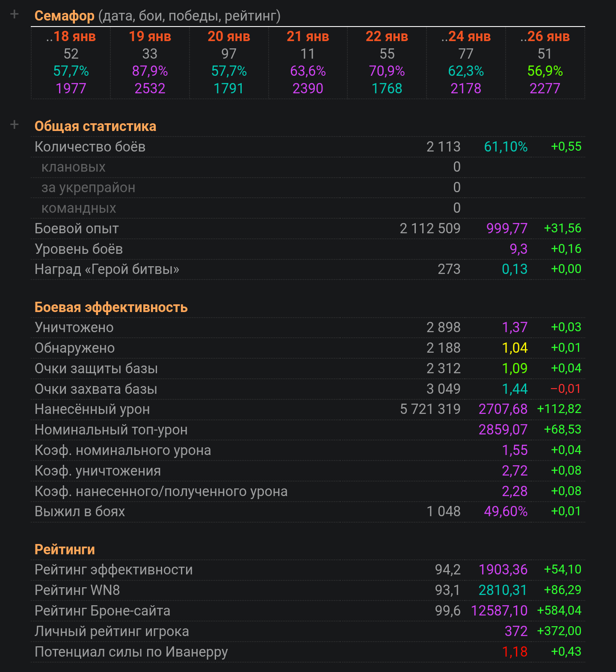Select the Рейтинг эффективности value 1903,36
Viewport: 616px width, 672px height.
pyautogui.click(x=503, y=570)
